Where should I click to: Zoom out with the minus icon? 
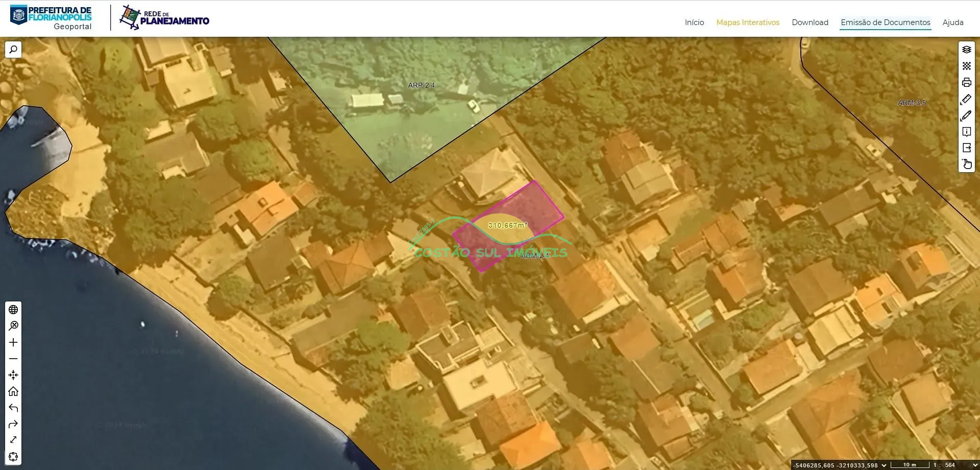13,359
